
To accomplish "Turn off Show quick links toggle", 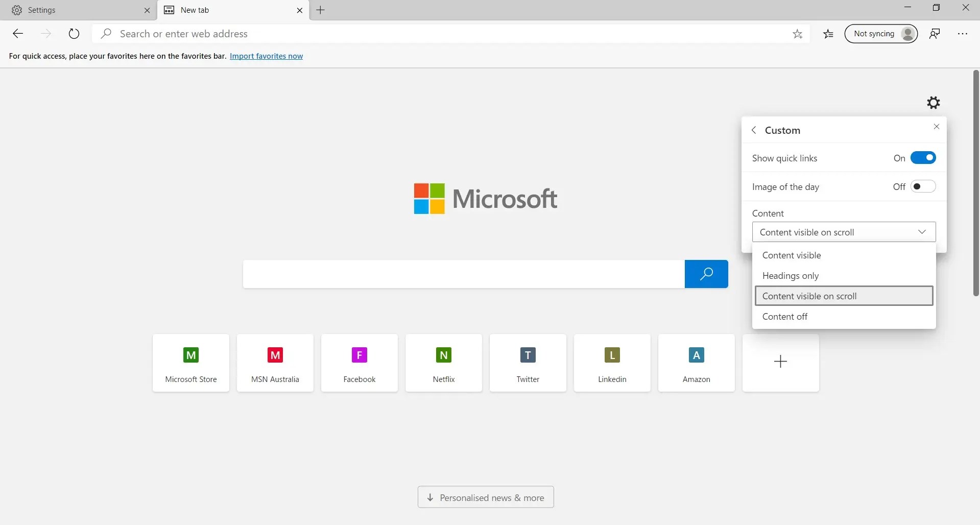I will 923,158.
